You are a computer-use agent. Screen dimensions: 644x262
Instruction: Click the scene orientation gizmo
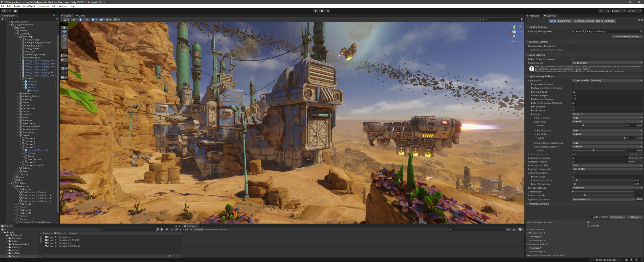point(514,32)
